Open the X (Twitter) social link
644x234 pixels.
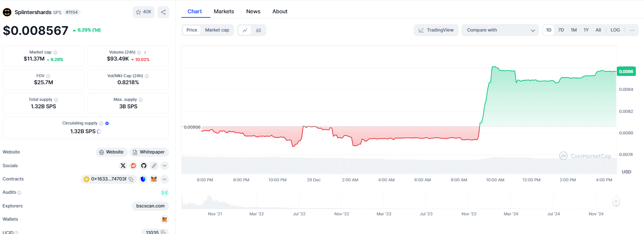tap(123, 166)
